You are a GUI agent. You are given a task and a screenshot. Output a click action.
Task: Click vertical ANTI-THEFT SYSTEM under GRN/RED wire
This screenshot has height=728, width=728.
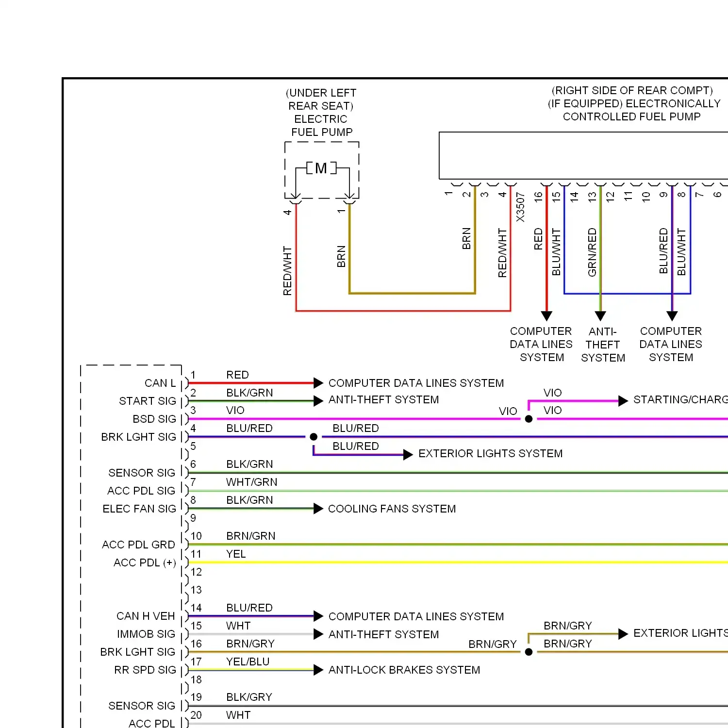[603, 345]
